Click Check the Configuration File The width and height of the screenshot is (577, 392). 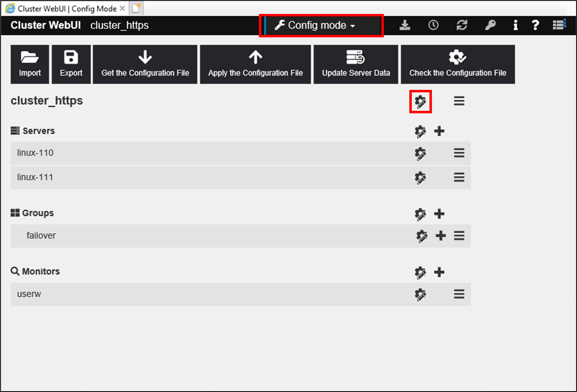coord(457,64)
